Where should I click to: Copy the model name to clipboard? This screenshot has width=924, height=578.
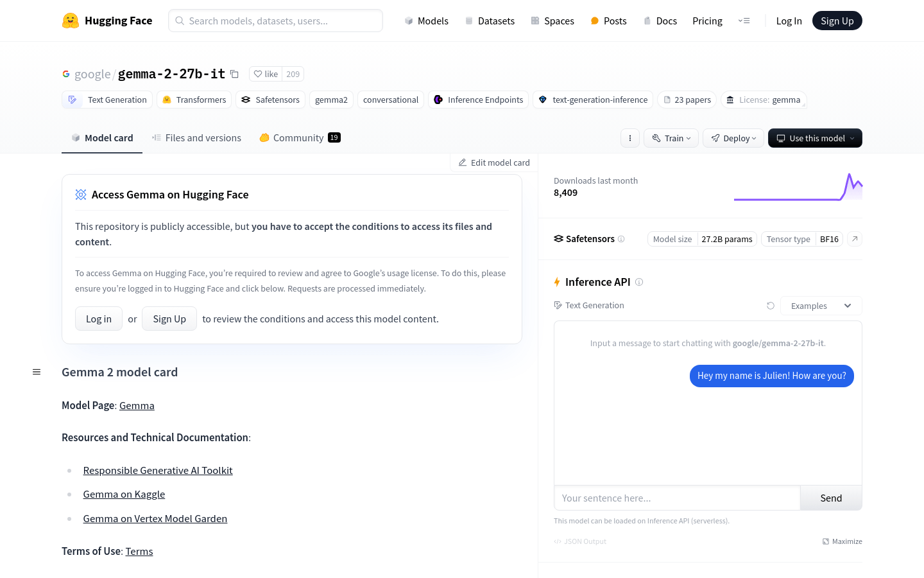pos(234,74)
